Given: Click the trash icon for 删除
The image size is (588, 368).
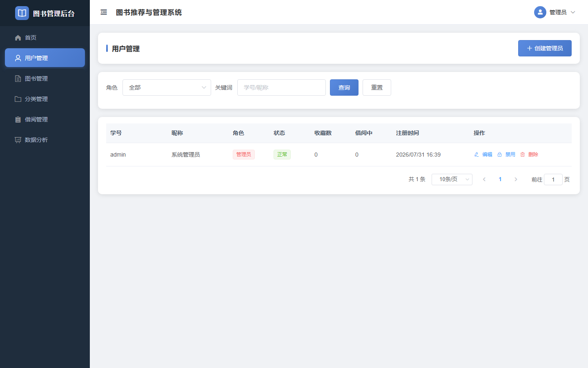Looking at the screenshot, I should pyautogui.click(x=523, y=155).
